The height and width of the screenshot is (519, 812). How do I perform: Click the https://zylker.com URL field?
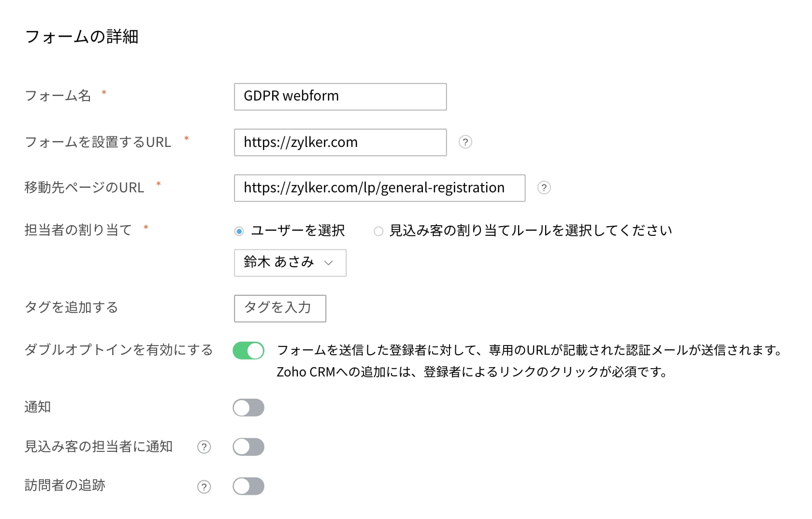click(x=340, y=142)
